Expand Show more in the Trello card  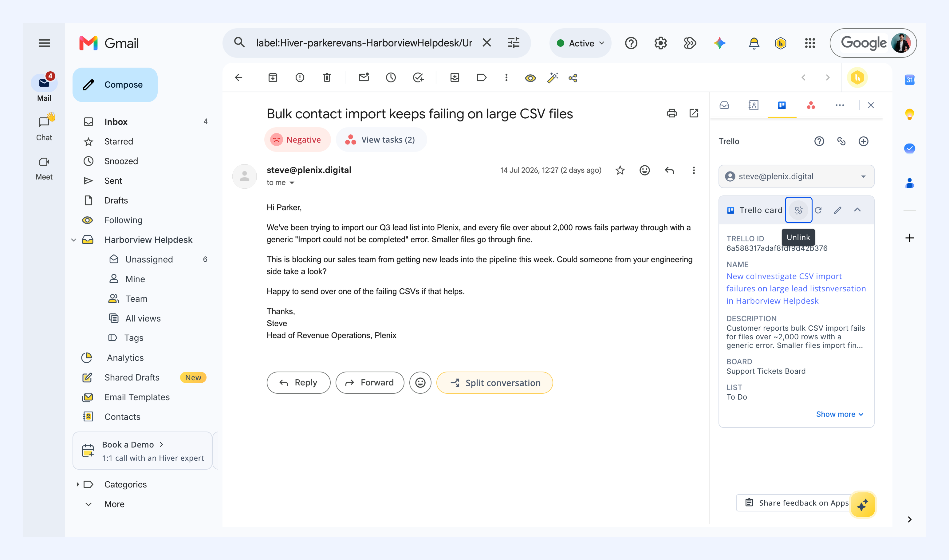tap(840, 414)
